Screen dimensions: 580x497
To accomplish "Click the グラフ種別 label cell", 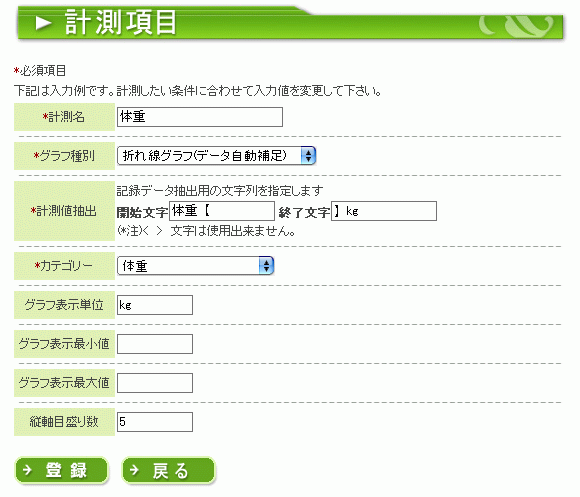I will coord(64,156).
